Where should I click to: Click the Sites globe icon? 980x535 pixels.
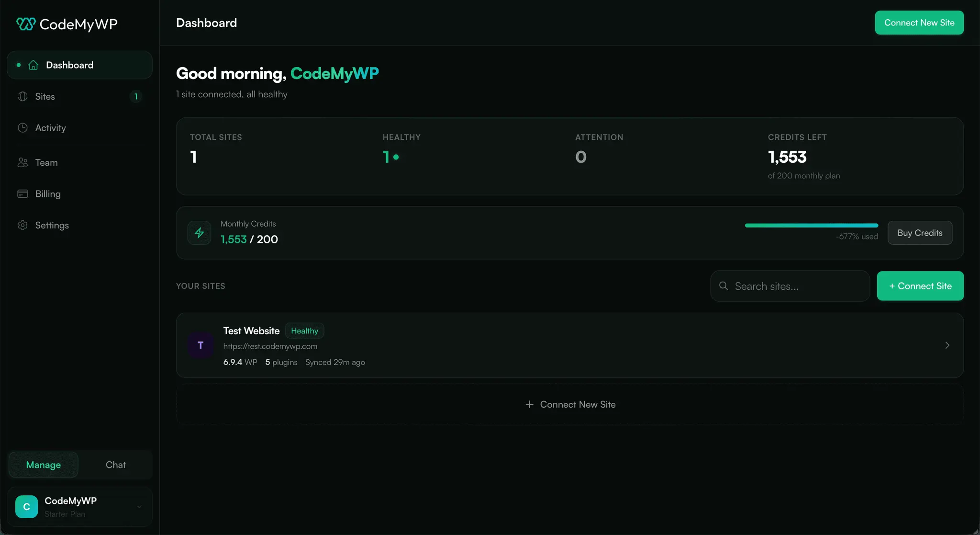tap(22, 96)
